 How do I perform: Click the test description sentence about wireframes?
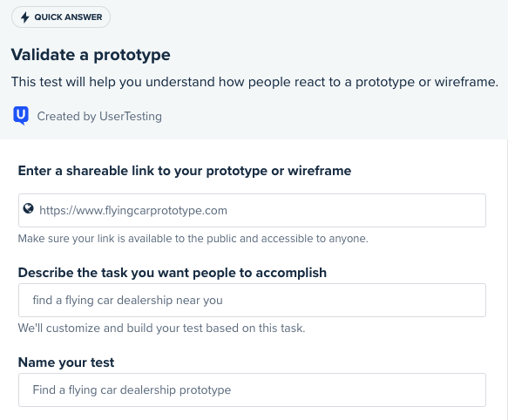pyautogui.click(x=254, y=82)
